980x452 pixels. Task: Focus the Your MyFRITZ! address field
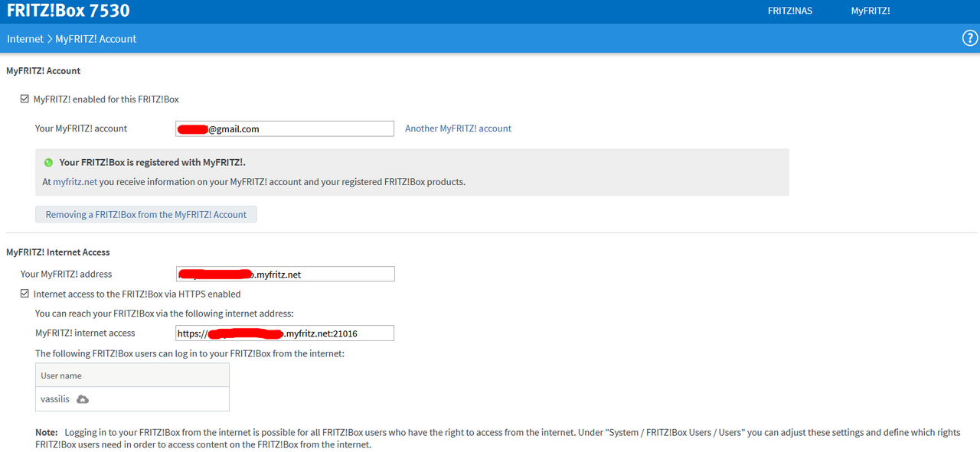(285, 274)
